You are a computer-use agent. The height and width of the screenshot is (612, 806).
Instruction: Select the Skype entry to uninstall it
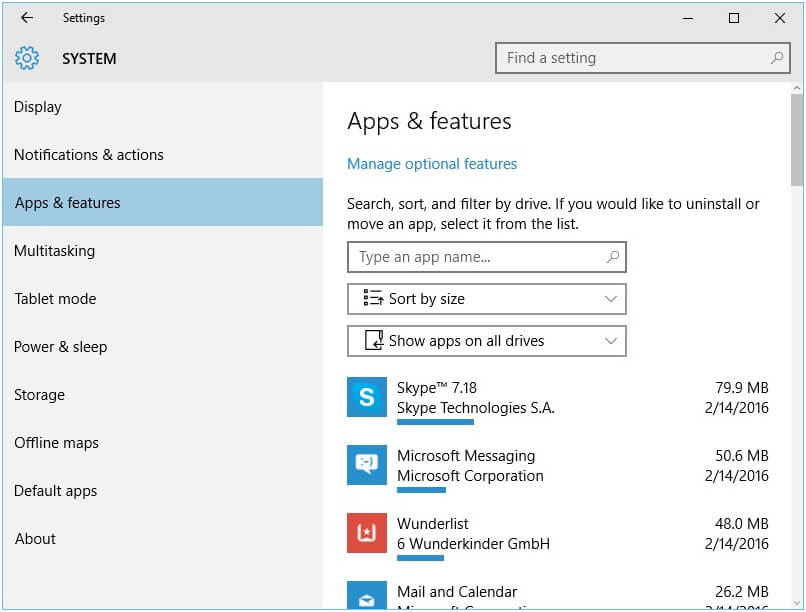coord(450,397)
